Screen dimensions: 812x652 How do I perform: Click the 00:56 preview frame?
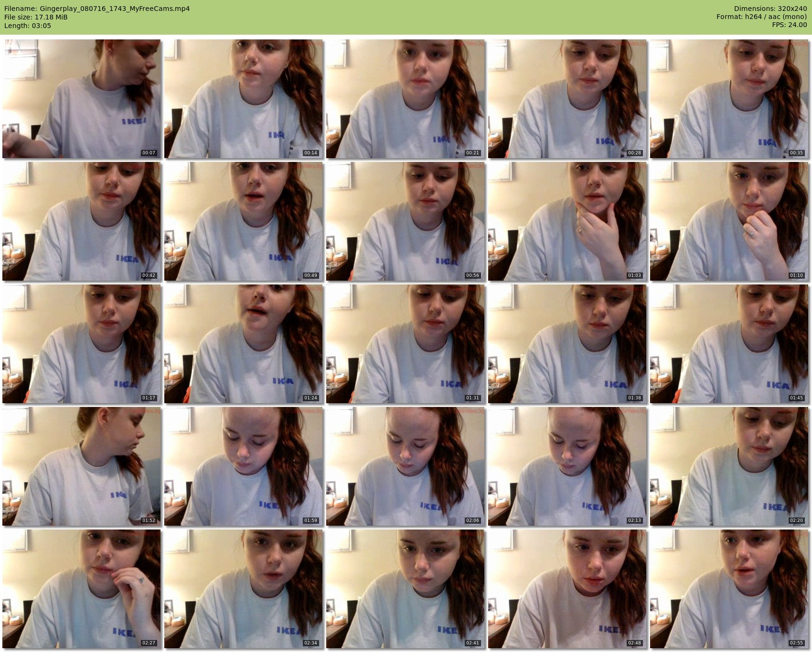406,221
